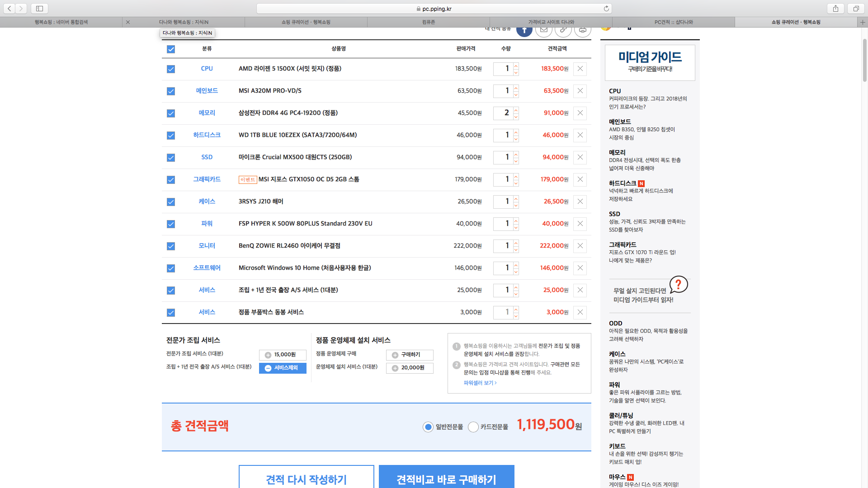Add the 15,000원 전문가 조립 서비스

pos(283,355)
